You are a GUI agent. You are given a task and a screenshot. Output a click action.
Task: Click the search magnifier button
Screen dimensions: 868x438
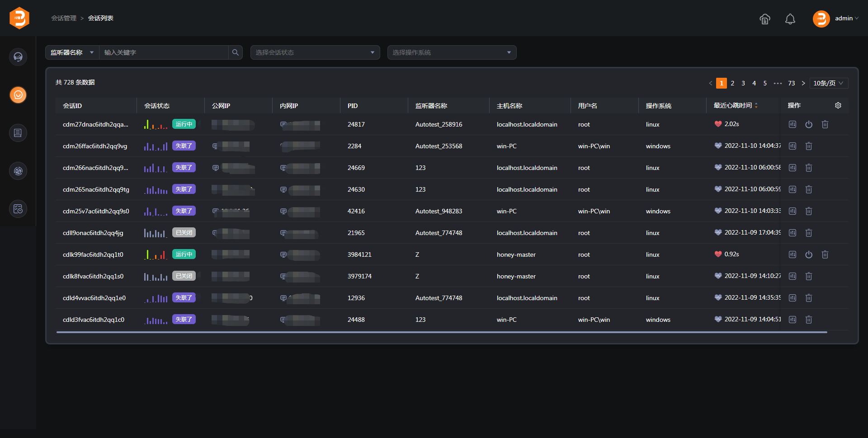pos(236,52)
